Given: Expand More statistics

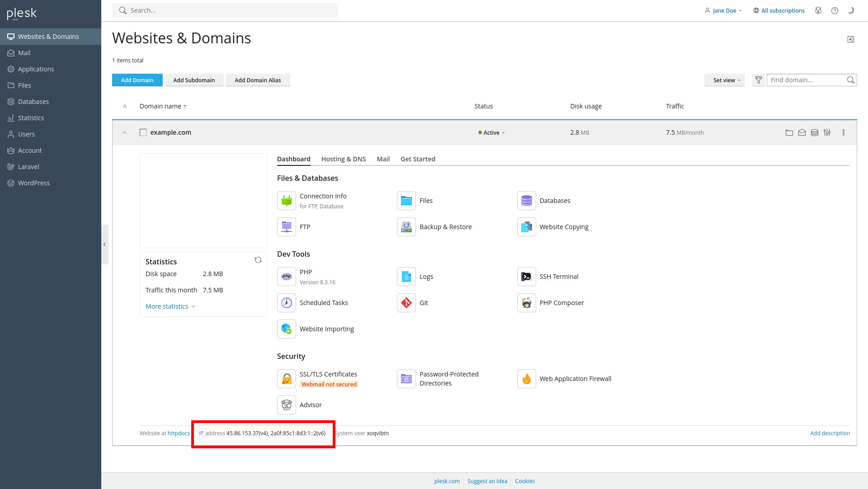Looking at the screenshot, I should 170,306.
